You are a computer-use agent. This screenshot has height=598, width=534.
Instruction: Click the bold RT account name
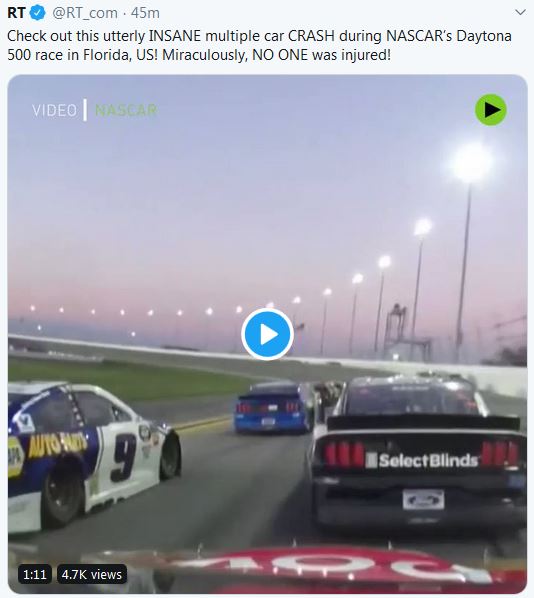point(16,13)
